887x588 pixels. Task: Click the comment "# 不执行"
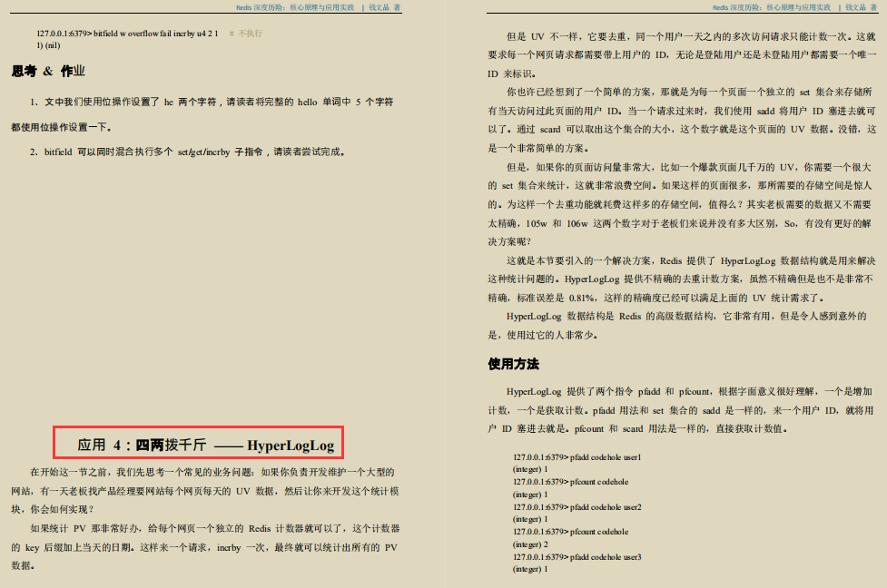coord(246,34)
